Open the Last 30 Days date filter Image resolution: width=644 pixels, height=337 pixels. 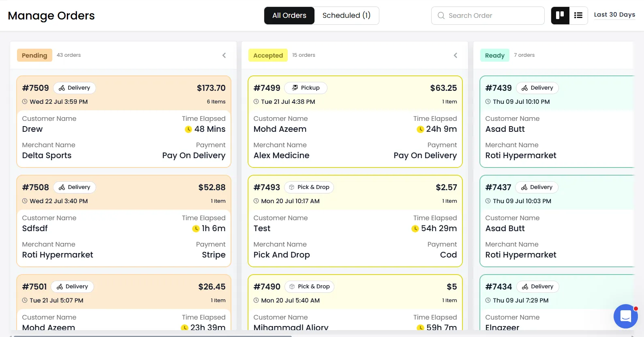(614, 15)
